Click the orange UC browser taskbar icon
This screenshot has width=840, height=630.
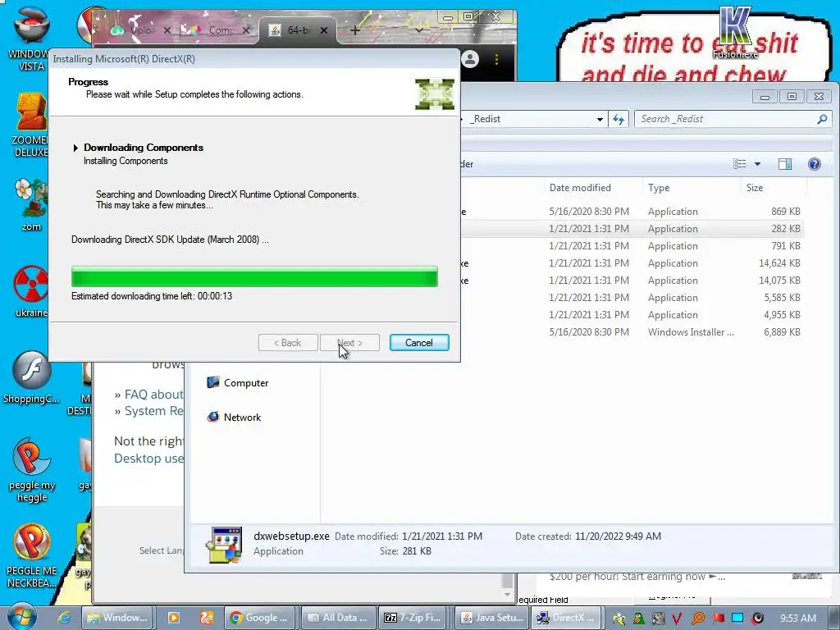click(x=207, y=618)
